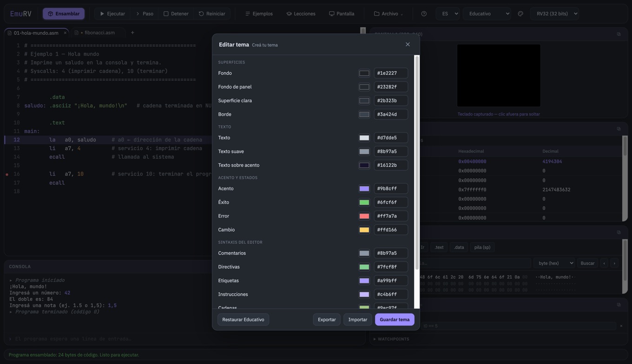Add a new editor tab

[132, 33]
